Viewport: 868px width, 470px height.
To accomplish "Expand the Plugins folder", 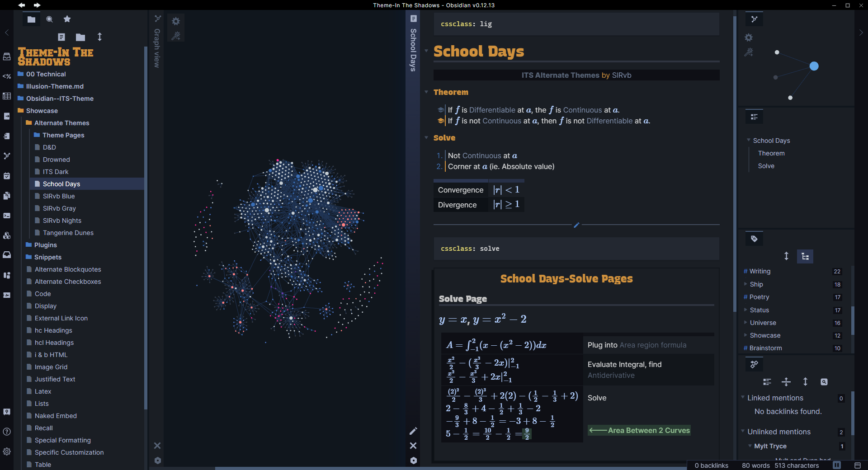I will 45,245.
